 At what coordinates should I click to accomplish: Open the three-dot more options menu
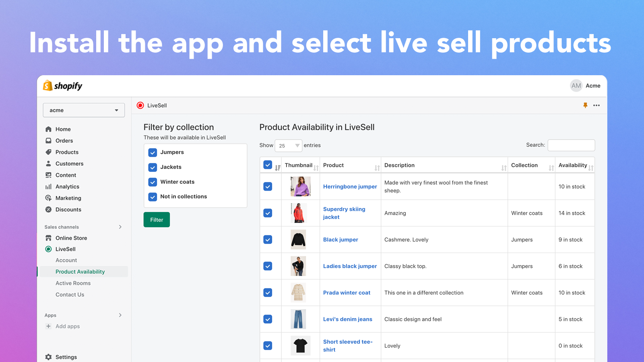(597, 105)
